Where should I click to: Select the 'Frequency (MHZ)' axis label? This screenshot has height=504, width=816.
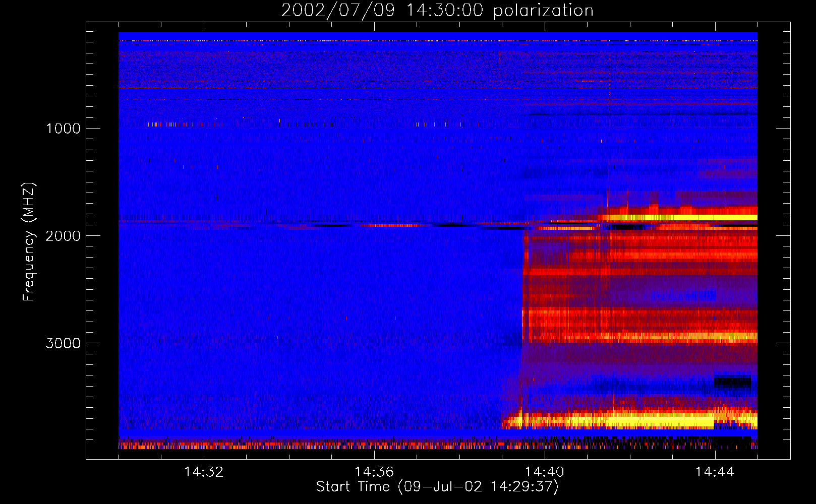[x=29, y=242]
